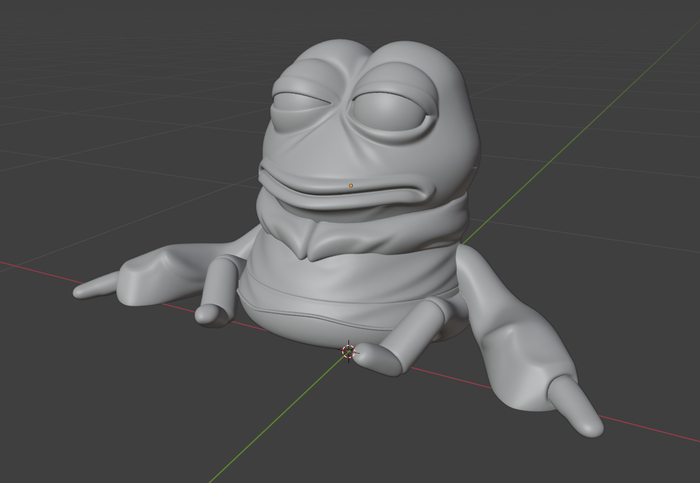Click the orange object origin dot
Screen dimensions: 700x483
click(x=350, y=185)
